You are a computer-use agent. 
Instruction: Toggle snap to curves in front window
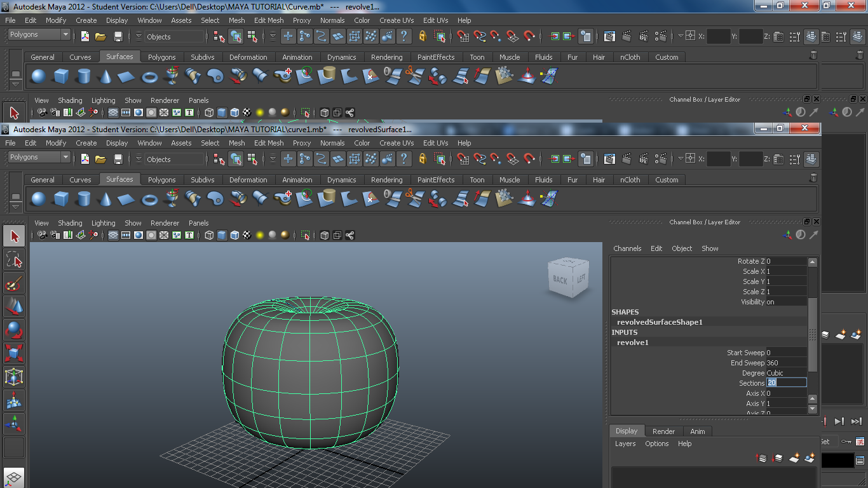click(480, 159)
